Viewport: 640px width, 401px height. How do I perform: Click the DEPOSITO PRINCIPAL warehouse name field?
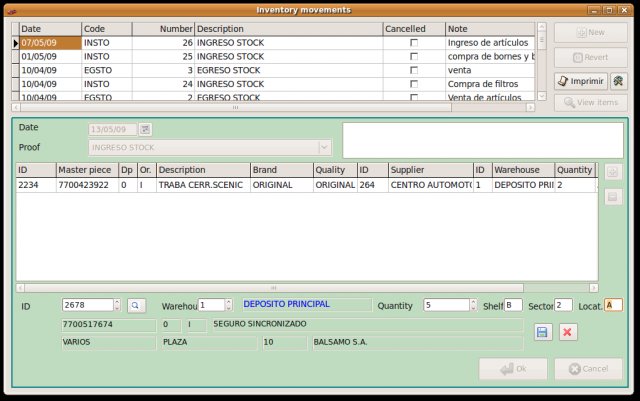307,305
